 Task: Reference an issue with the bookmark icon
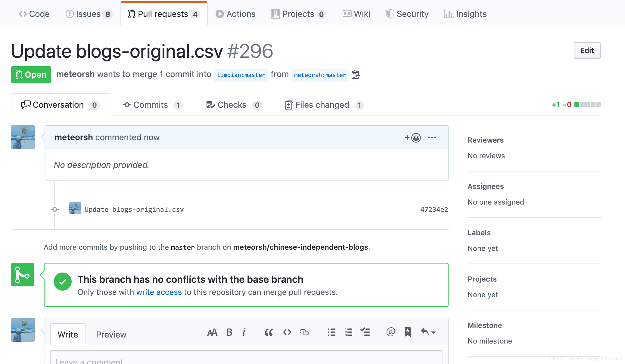click(x=407, y=332)
